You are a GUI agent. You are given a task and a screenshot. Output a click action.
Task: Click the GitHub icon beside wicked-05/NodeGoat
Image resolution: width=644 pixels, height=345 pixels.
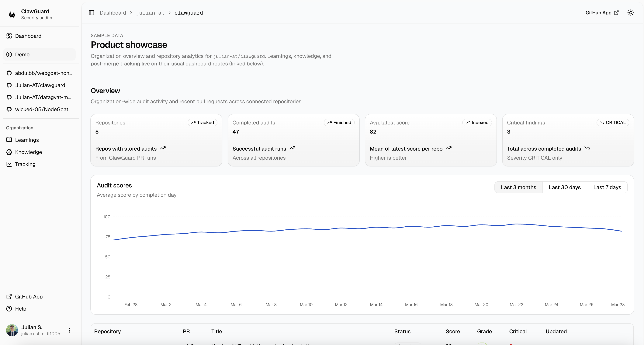(9, 109)
